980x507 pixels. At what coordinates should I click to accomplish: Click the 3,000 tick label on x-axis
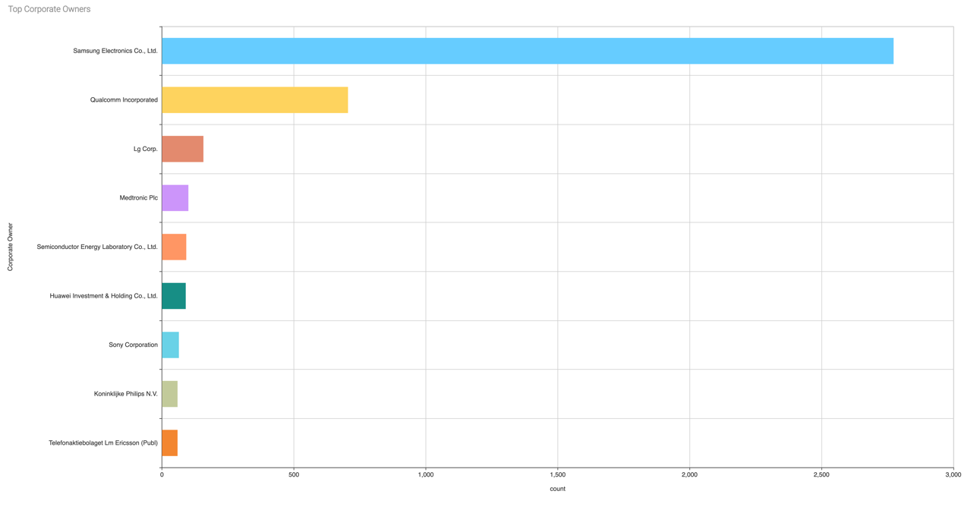click(x=953, y=475)
